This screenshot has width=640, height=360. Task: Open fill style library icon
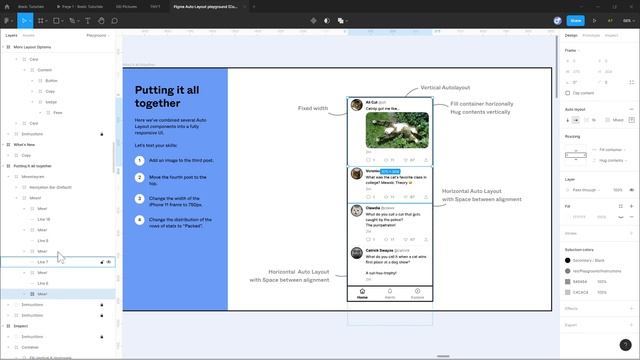(620, 206)
